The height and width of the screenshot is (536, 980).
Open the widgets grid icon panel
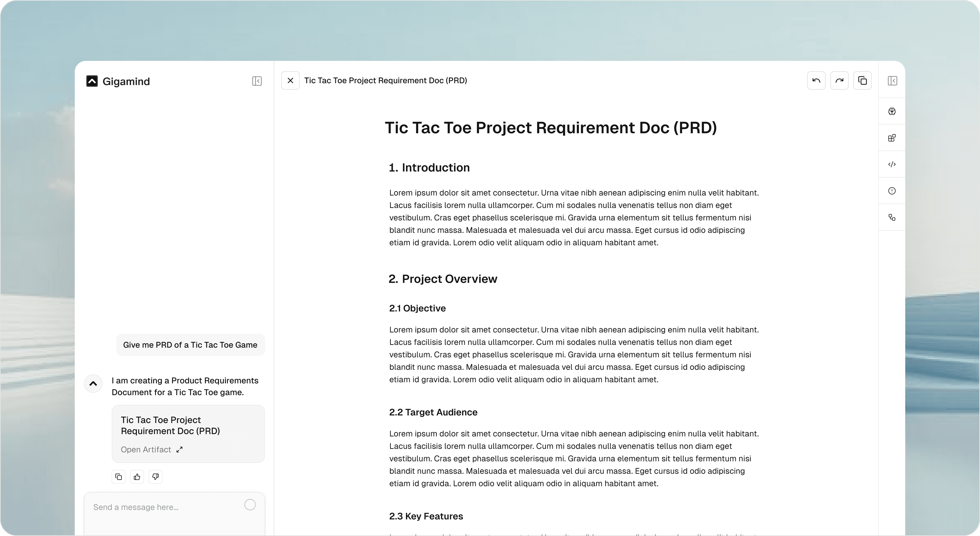(x=892, y=138)
